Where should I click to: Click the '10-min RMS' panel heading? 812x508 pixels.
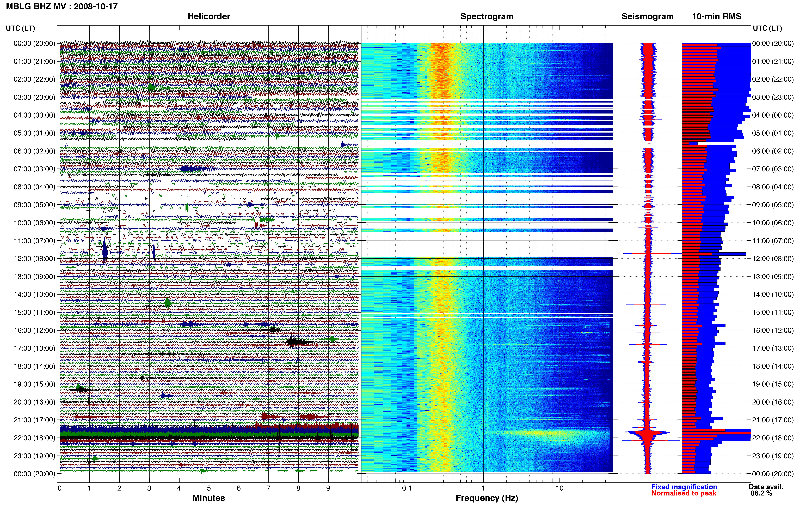click(x=717, y=16)
